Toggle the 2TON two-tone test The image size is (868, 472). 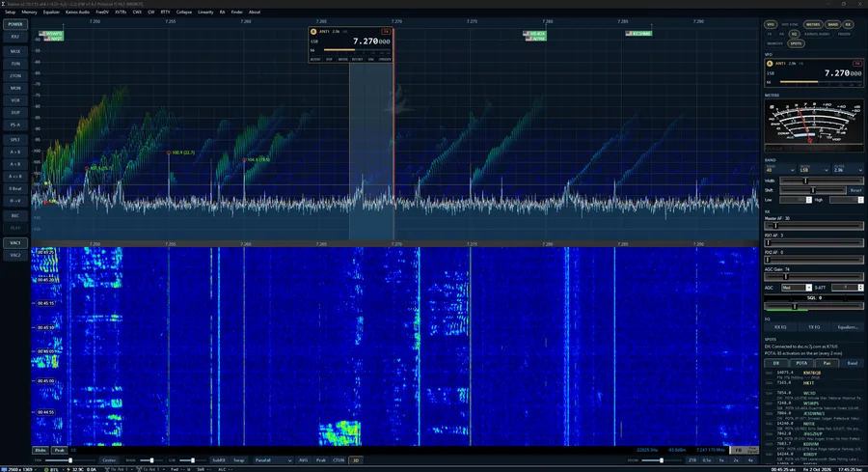click(15, 76)
